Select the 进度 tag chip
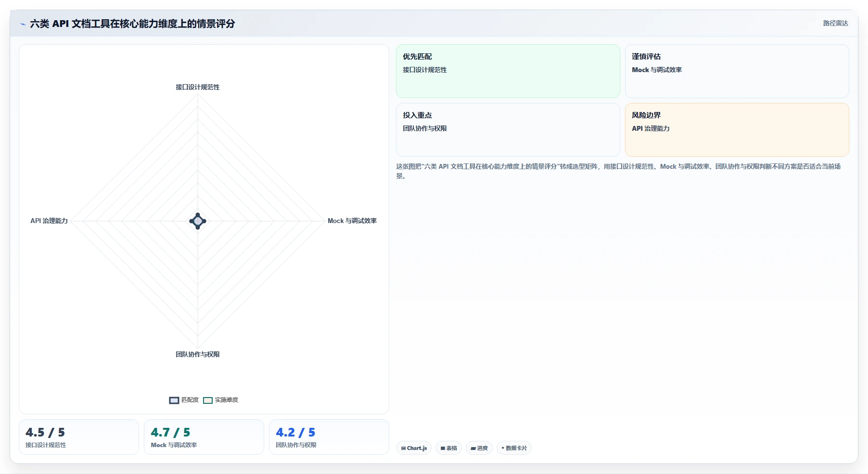 479,448
